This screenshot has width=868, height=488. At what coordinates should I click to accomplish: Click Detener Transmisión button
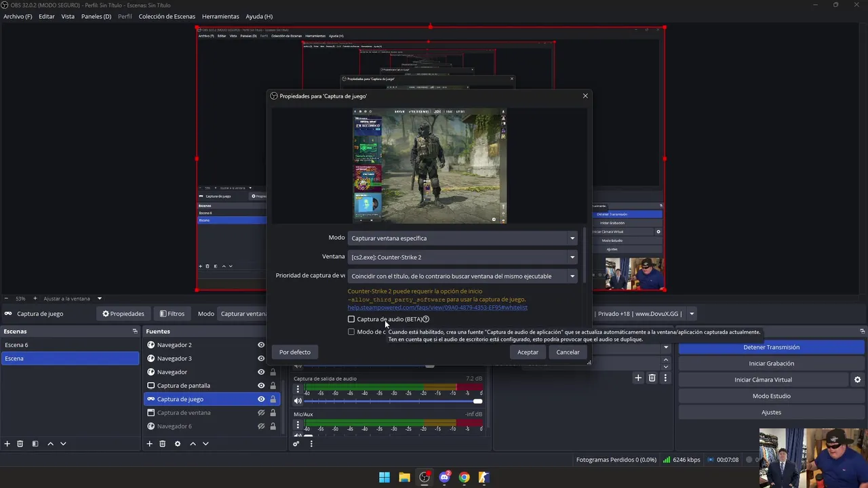771,347
